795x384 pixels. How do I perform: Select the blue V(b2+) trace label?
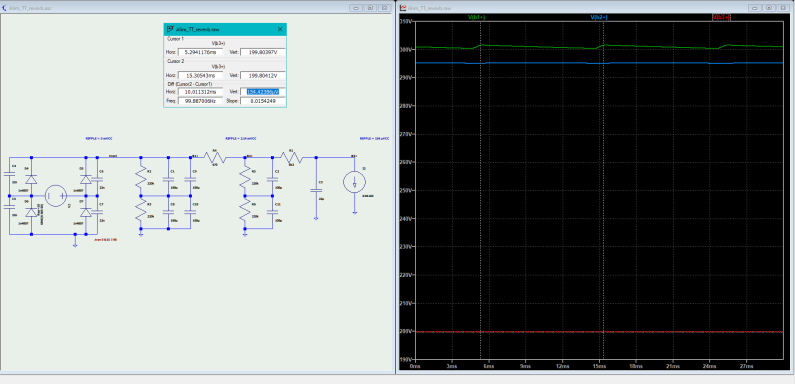[x=599, y=17]
